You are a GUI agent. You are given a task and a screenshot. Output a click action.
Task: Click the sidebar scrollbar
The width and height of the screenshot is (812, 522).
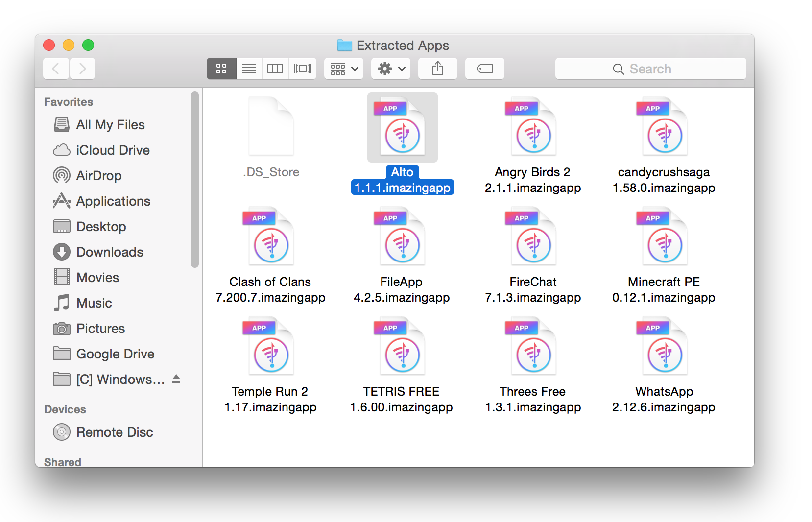click(x=195, y=180)
